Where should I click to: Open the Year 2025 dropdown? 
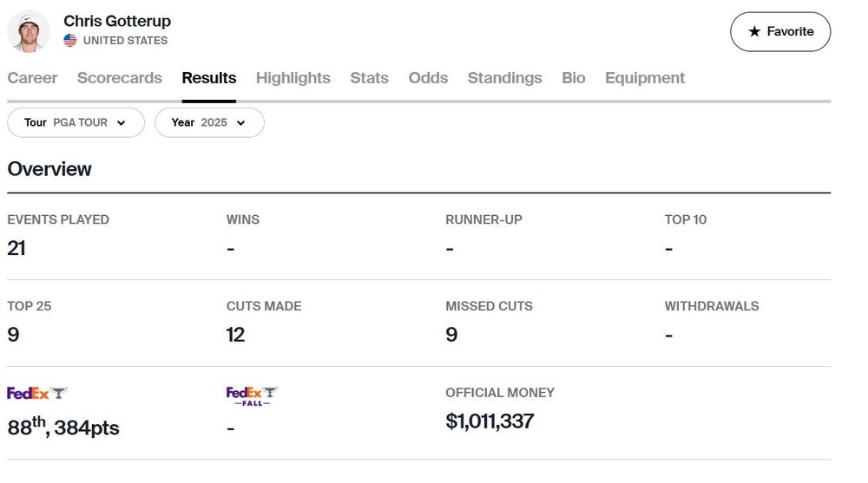pos(208,122)
